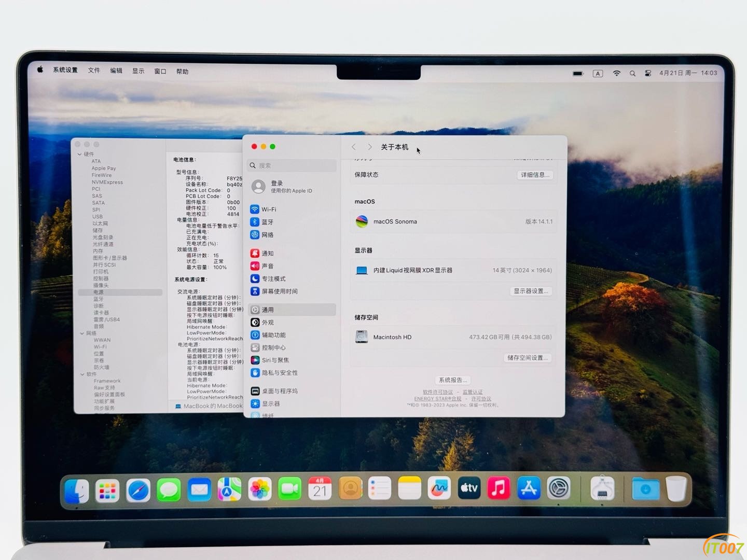Select 电源 in System Report sidebar
Image resolution: width=747 pixels, height=560 pixels.
[120, 292]
